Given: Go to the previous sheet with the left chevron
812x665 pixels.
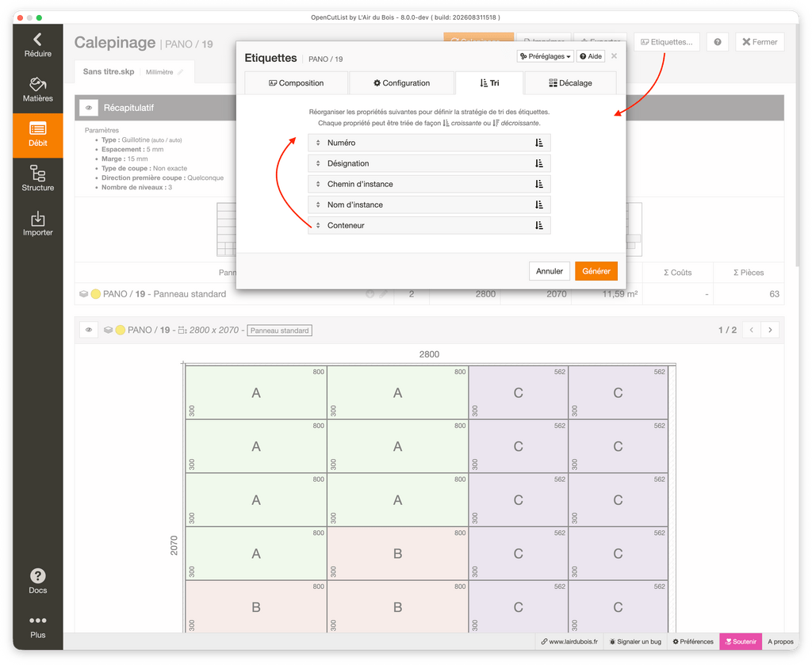Looking at the screenshot, I should click(x=752, y=331).
